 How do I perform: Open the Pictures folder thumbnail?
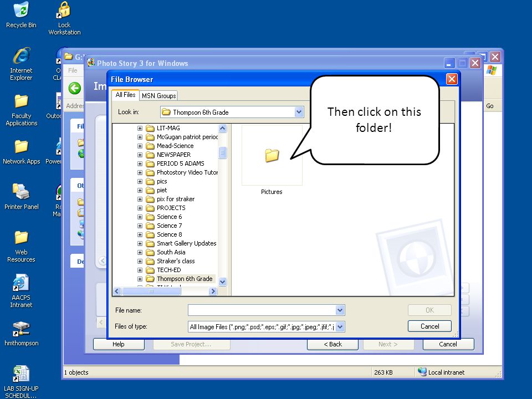click(x=272, y=155)
